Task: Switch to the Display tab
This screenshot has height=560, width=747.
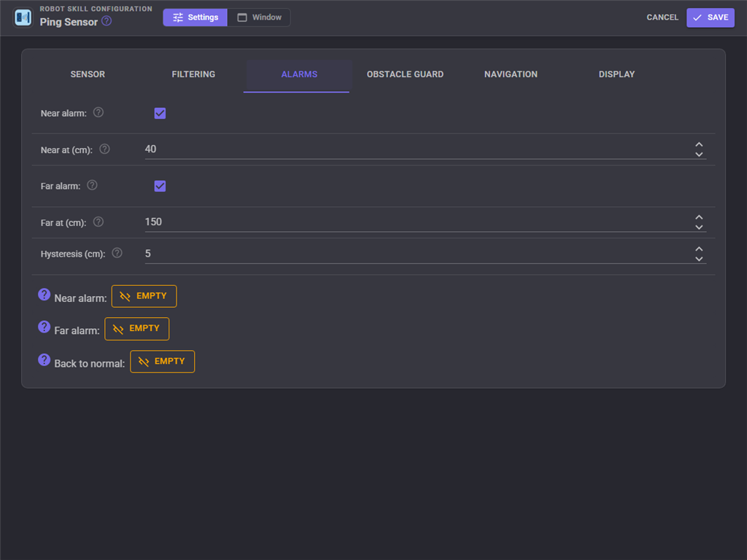Action: 616,75
